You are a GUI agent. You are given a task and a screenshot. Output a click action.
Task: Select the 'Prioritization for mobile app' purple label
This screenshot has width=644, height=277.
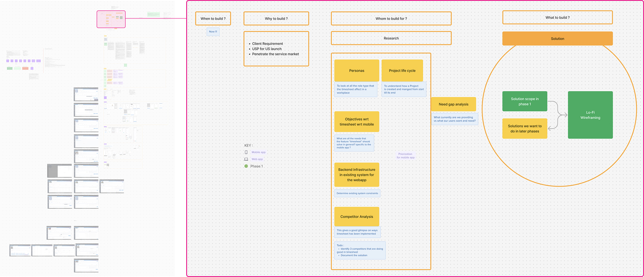(x=405, y=156)
